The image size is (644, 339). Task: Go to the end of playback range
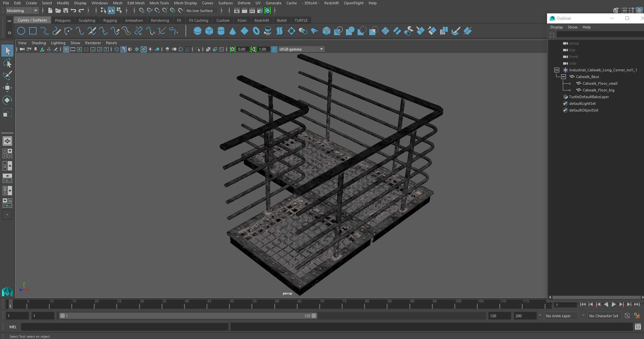637,304
